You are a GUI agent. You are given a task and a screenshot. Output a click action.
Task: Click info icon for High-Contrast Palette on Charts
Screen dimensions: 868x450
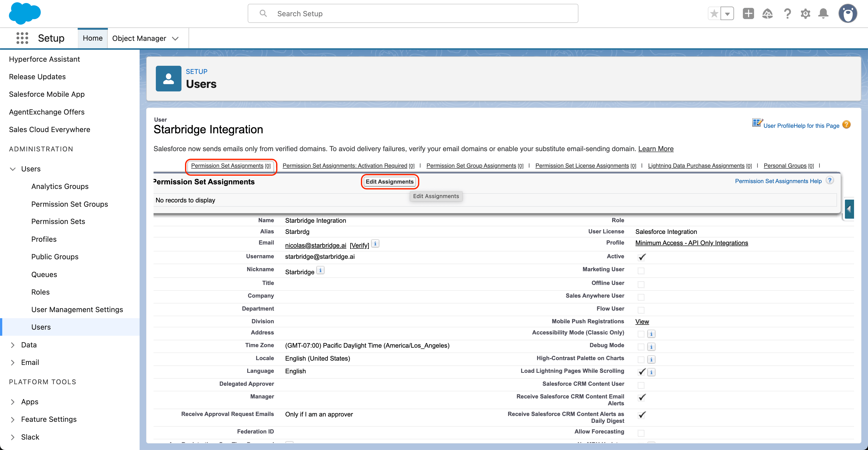click(651, 360)
